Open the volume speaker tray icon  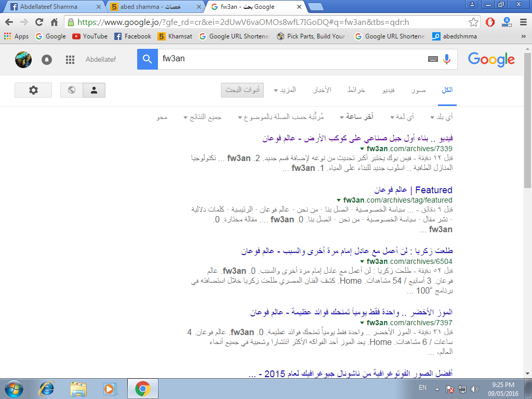475,389
